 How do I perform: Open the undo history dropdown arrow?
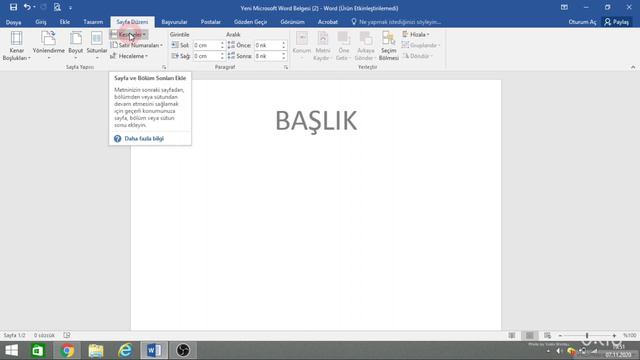tap(34, 7)
